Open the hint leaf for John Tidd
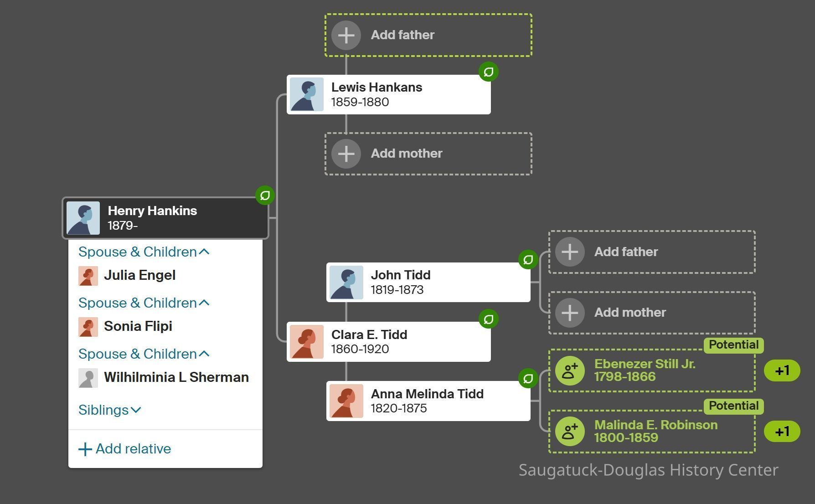815x504 pixels. 528,260
